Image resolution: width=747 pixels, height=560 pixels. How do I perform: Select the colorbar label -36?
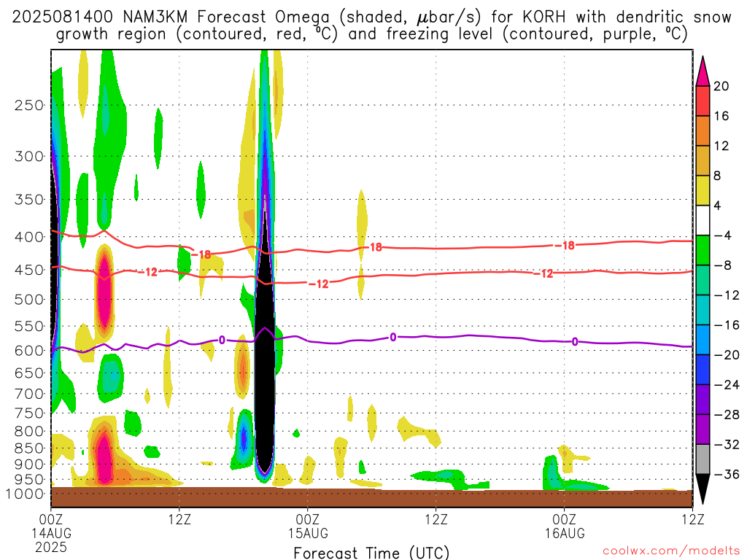pyautogui.click(x=727, y=474)
